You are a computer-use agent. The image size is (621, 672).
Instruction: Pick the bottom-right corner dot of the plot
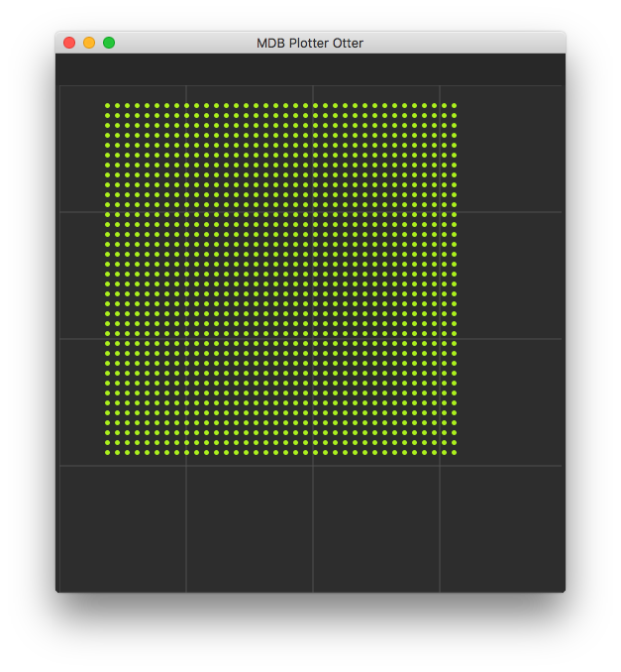[x=455, y=453]
